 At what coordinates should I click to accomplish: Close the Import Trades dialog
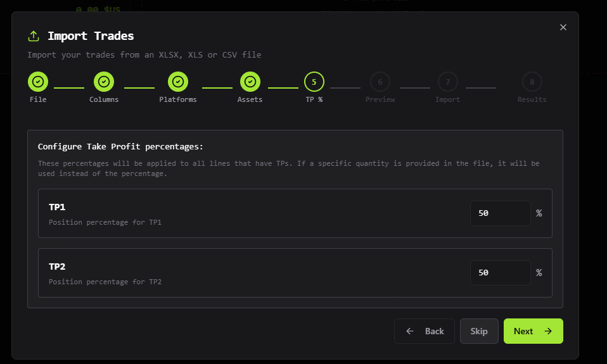tap(563, 27)
